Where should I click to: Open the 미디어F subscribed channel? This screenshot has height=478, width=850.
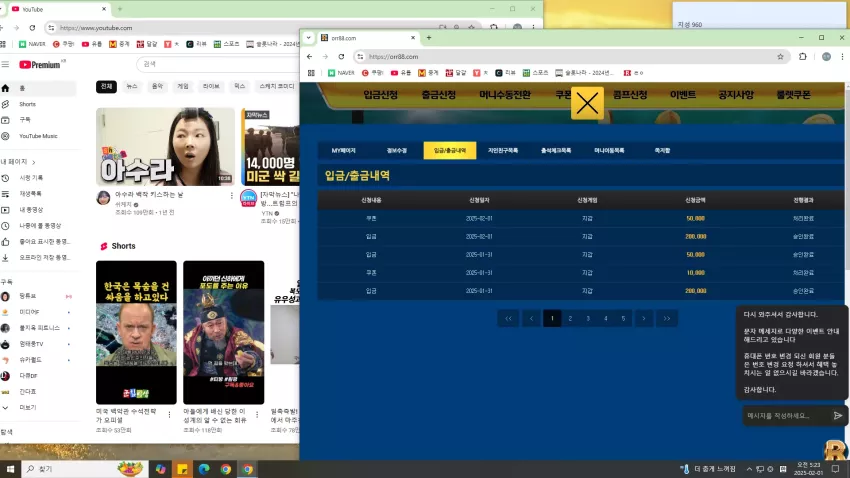coord(29,312)
